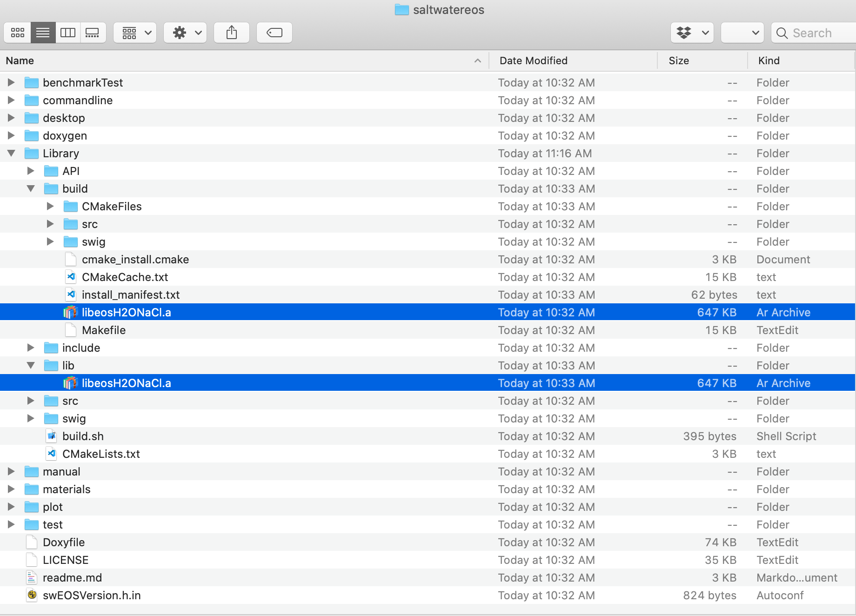Click the benchmarkTest folder icon
The height and width of the screenshot is (616, 856).
click(x=32, y=82)
